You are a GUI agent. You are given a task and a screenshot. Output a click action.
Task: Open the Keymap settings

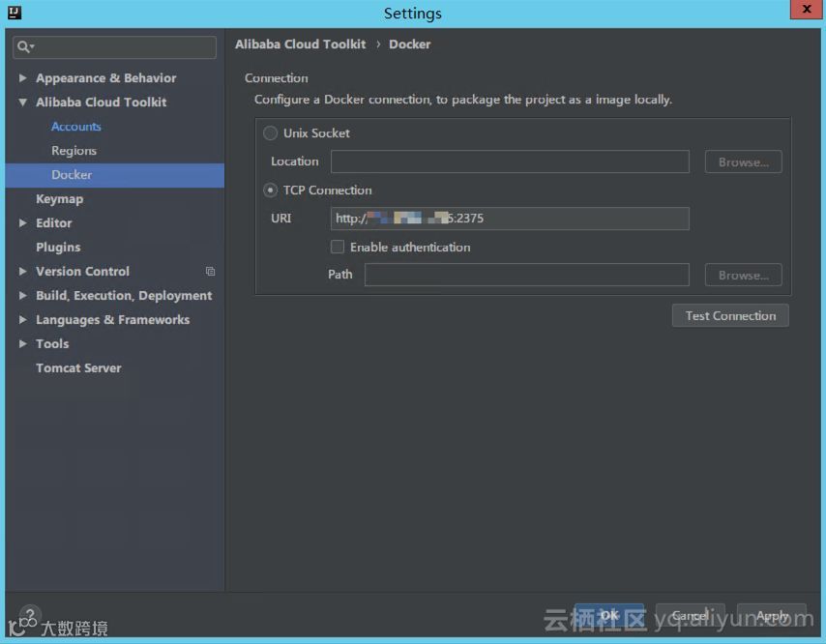(x=60, y=199)
